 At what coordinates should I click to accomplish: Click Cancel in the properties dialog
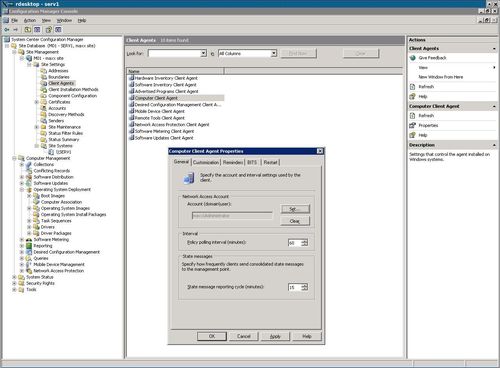click(243, 336)
